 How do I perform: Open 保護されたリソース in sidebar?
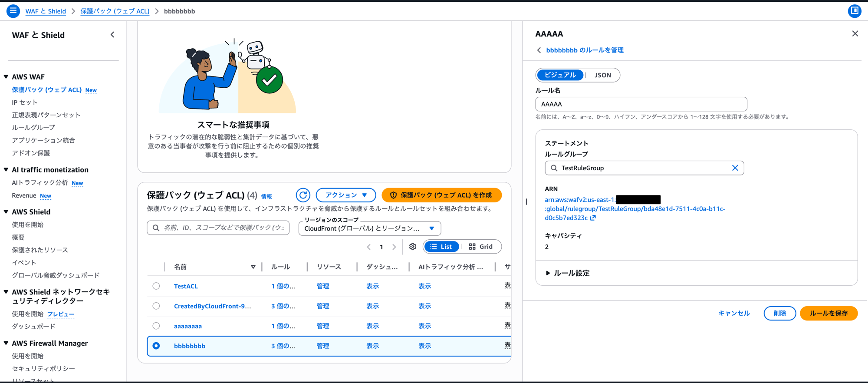[x=40, y=250]
